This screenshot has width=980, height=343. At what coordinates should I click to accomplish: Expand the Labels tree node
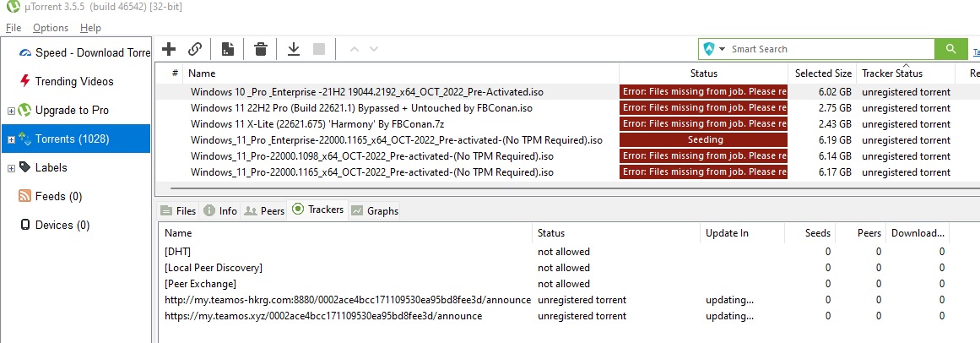point(11,168)
